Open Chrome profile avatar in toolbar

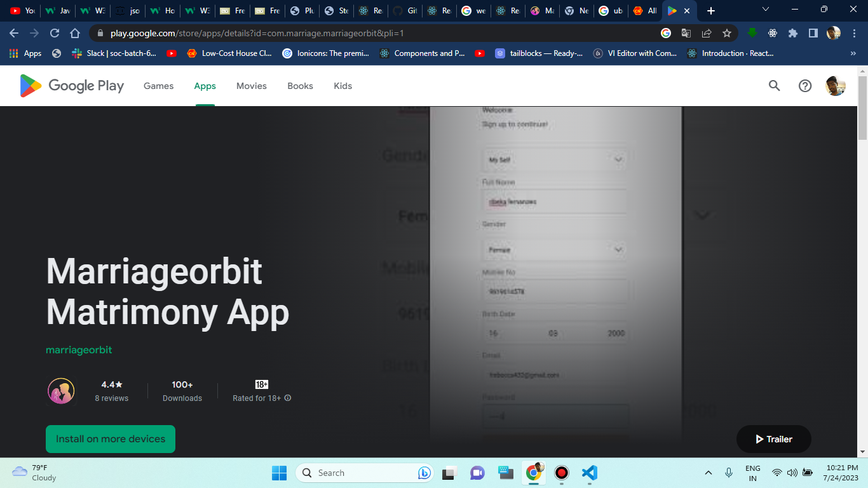[834, 33]
